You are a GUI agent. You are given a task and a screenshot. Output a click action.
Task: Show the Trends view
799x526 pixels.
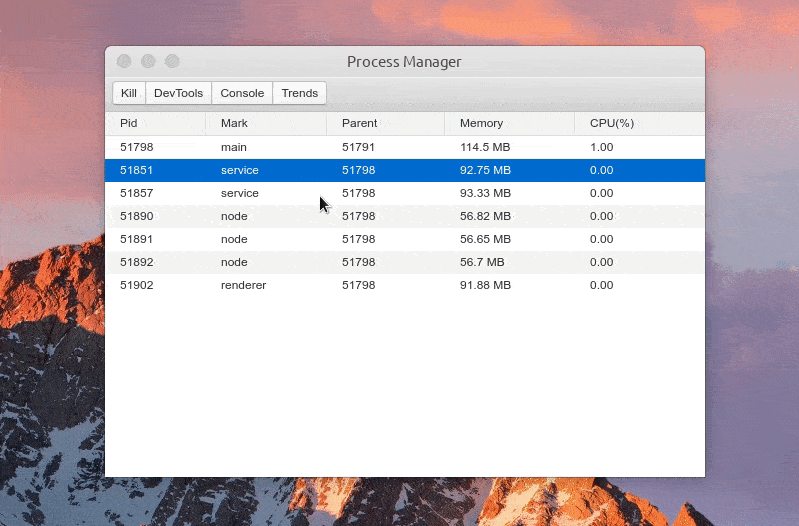pyautogui.click(x=300, y=93)
